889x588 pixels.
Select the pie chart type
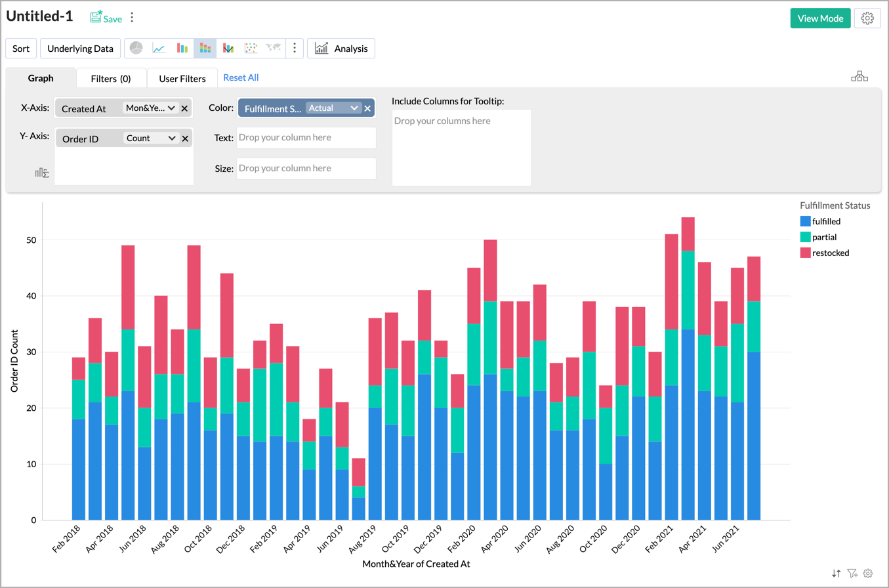coord(134,48)
